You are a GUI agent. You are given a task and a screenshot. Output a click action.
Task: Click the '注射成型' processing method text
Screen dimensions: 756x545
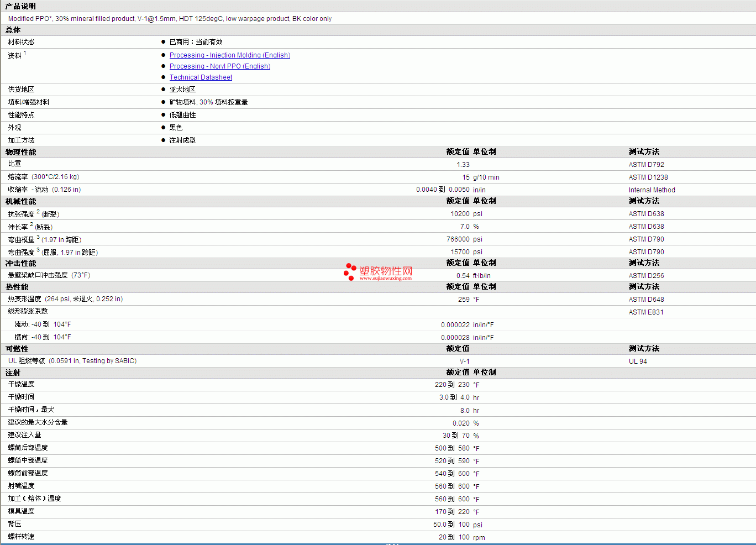(182, 140)
